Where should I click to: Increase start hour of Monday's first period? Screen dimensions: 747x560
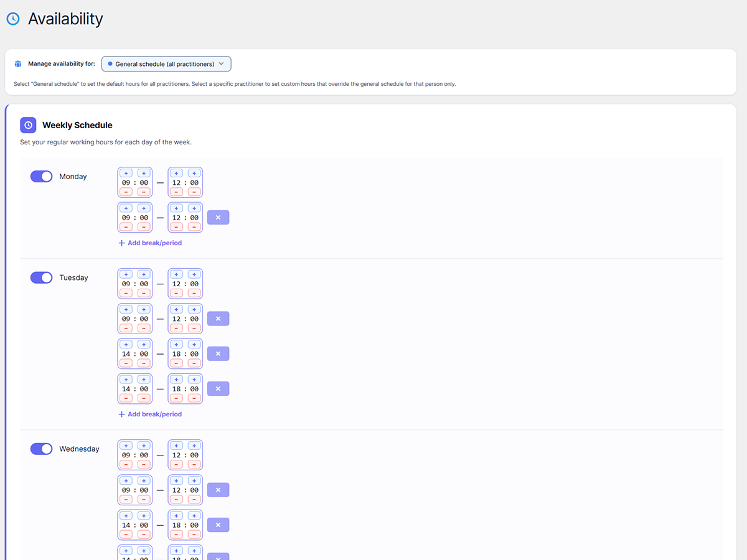(x=126, y=174)
